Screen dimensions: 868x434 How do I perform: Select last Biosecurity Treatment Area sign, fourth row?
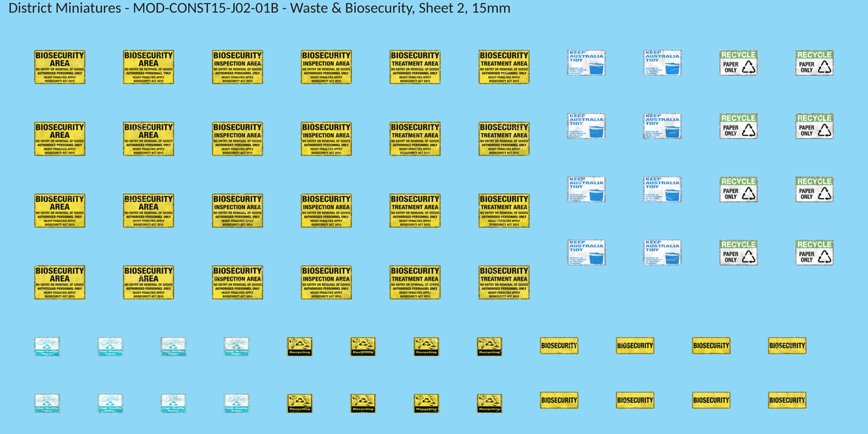(x=504, y=283)
